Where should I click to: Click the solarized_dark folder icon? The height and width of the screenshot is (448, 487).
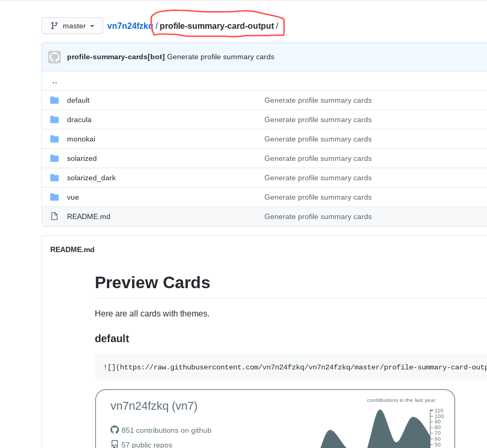tap(54, 178)
